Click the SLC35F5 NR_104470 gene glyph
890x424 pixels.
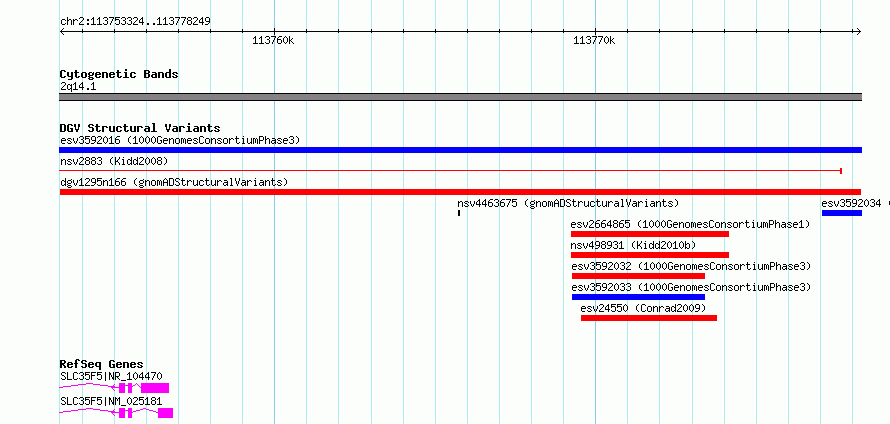114,388
